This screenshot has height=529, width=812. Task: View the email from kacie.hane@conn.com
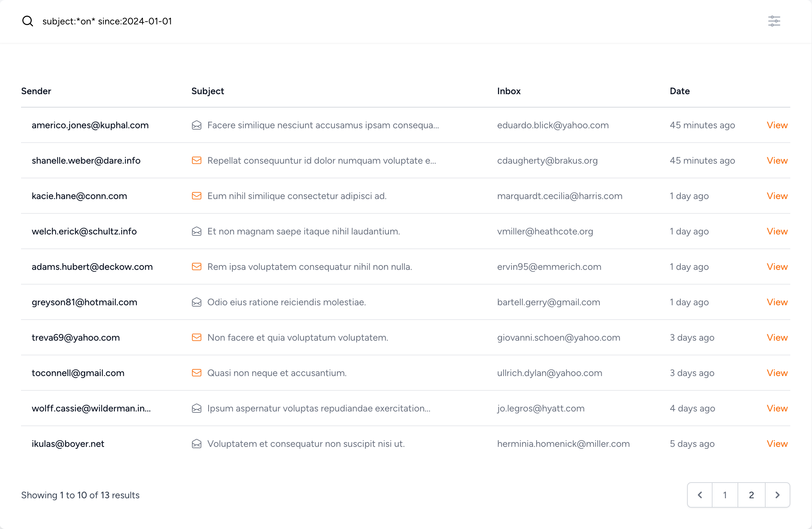[777, 196]
